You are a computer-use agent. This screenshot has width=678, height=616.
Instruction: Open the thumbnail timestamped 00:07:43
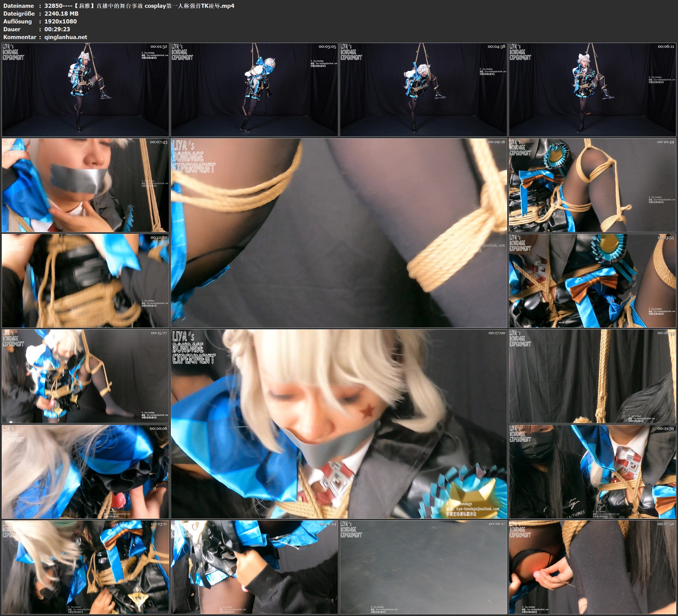click(x=85, y=185)
